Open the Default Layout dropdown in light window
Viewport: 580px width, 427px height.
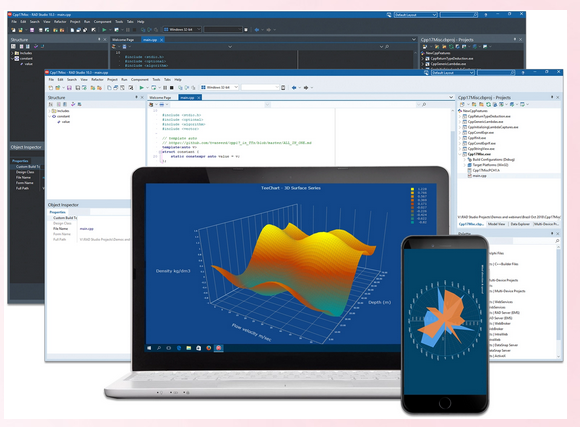(x=453, y=73)
